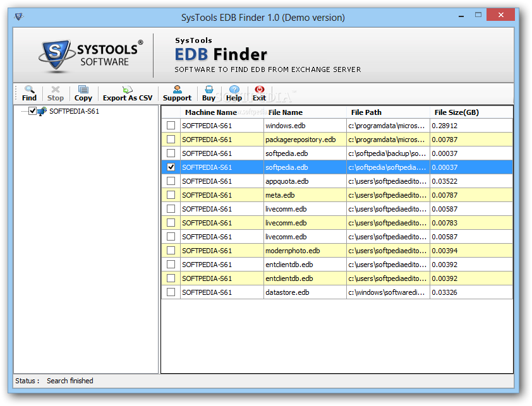This screenshot has height=406, width=532.
Task: Click the c:\softpedia\softpedia.... path cell
Action: [388, 167]
